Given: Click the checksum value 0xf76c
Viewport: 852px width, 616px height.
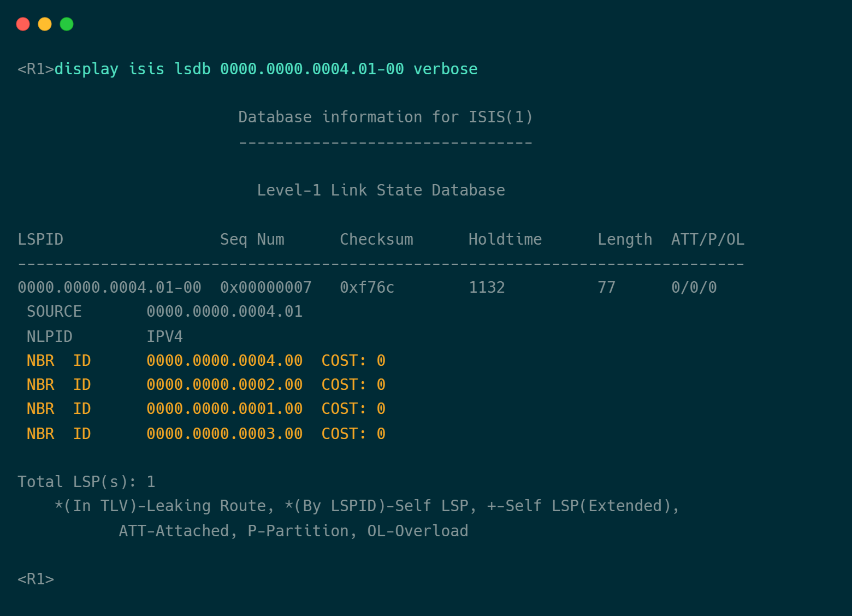Looking at the screenshot, I should click(367, 287).
